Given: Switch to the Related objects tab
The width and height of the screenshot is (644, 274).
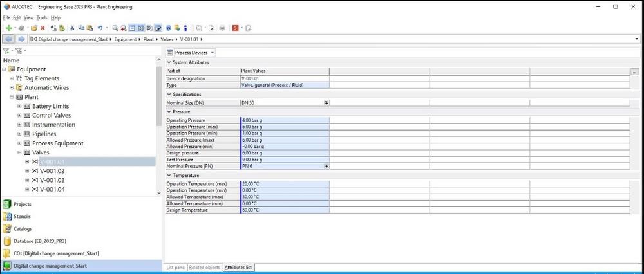Looking at the screenshot, I should pos(205,267).
